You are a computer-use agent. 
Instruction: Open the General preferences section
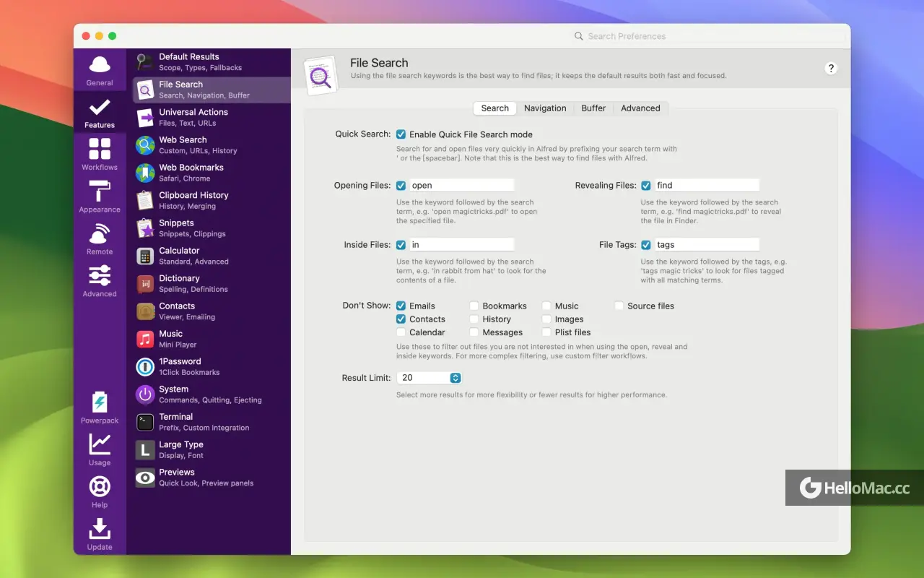100,70
